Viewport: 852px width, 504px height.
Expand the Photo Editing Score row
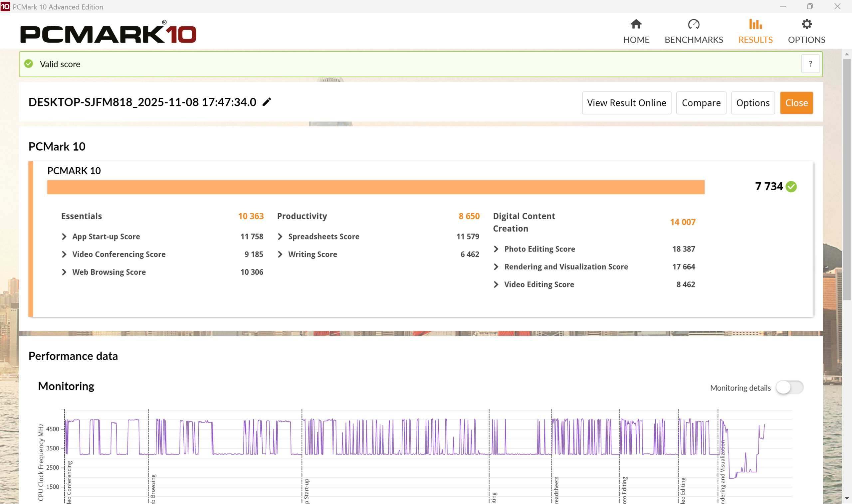(x=496, y=249)
